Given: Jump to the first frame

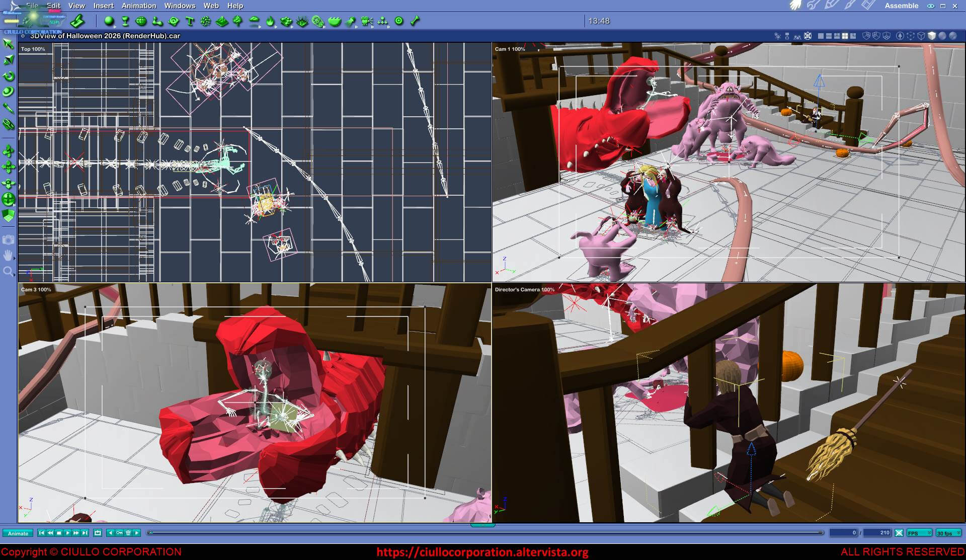Looking at the screenshot, I should [x=42, y=533].
